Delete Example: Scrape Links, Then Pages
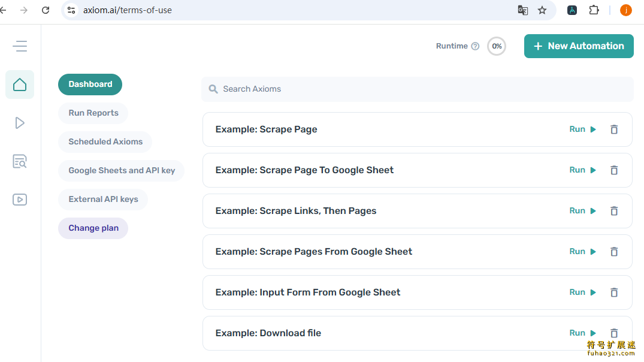 click(614, 211)
